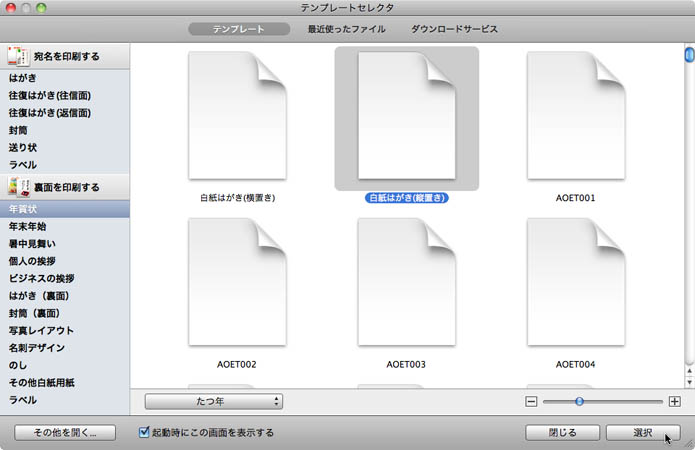This screenshot has width=695, height=450.
Task: Pick the AOET003 template icon
Action: click(x=406, y=283)
